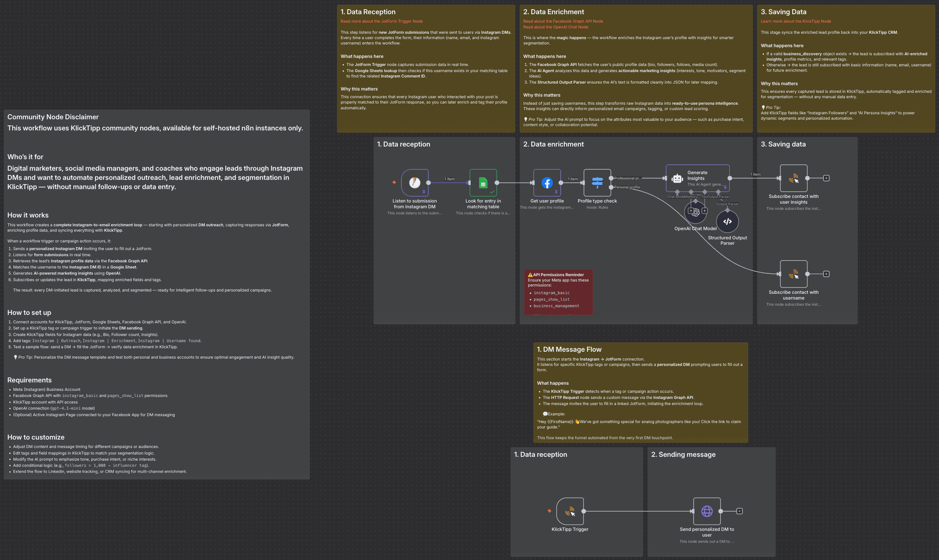This screenshot has height=560, width=939.
Task: Click the Structured Output Parser code icon
Action: [x=727, y=221]
